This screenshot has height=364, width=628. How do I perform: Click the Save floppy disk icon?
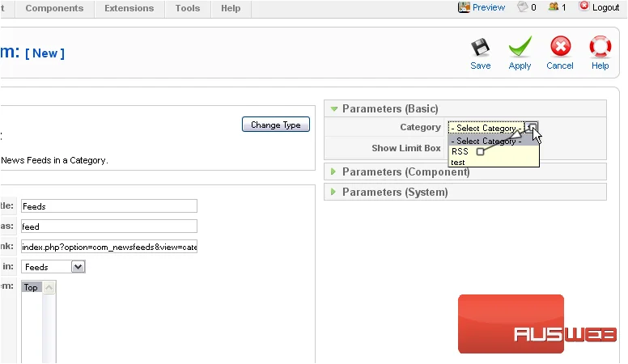480,47
